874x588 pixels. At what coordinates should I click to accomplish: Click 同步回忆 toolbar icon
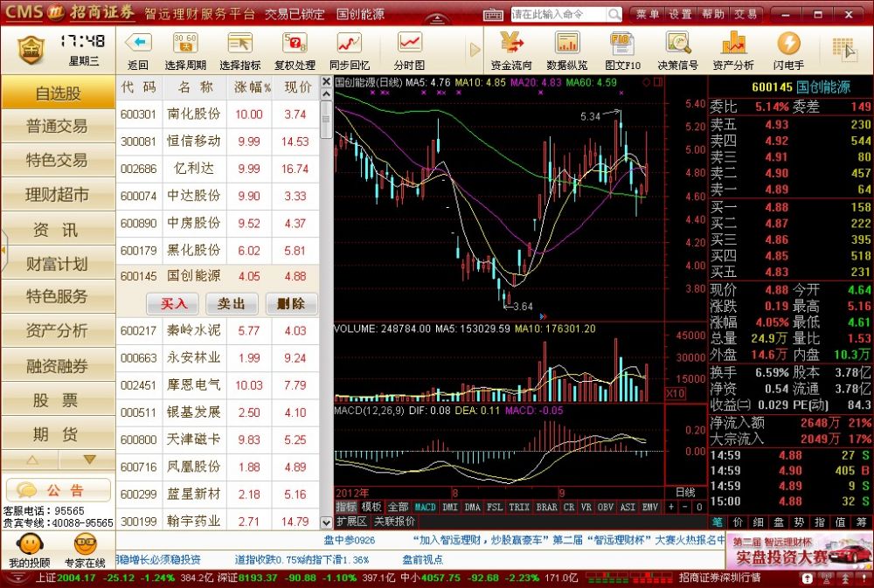pos(350,51)
